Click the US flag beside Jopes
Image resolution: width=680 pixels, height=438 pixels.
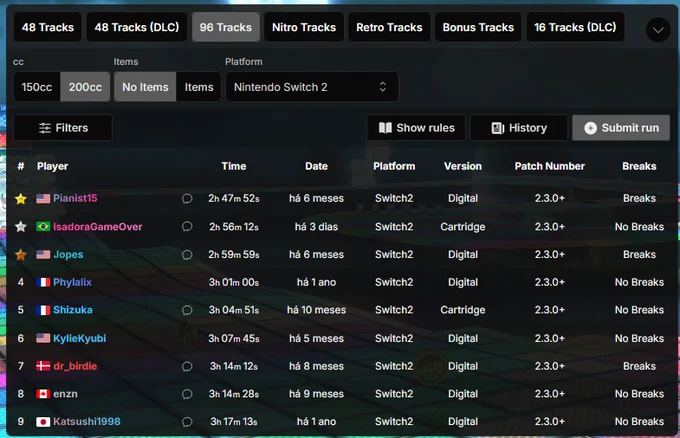[x=43, y=255]
